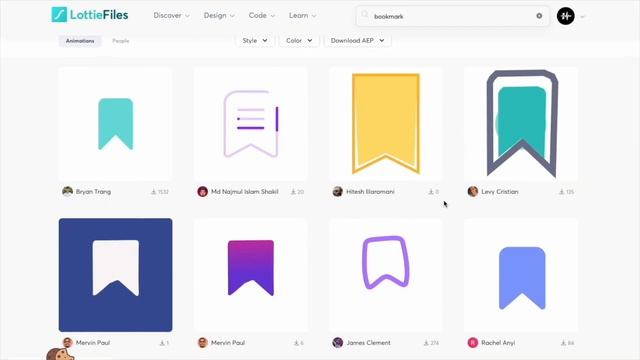This screenshot has height=360, width=640.
Task: Visit Levy Cristian's profile name link
Action: pyautogui.click(x=500, y=191)
